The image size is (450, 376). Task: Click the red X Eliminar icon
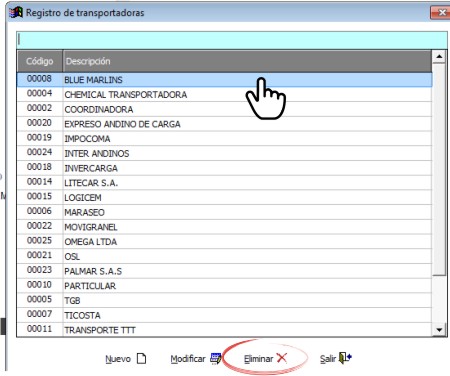coord(282,358)
